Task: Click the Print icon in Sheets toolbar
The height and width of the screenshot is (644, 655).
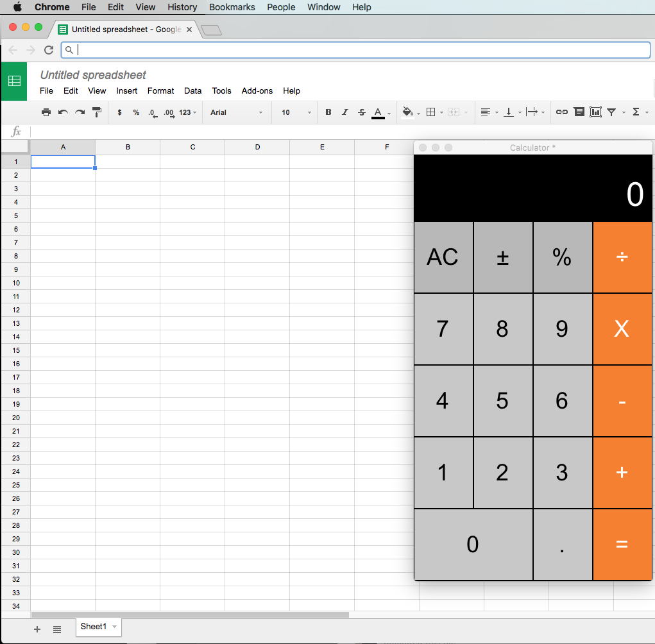Action: pos(46,112)
